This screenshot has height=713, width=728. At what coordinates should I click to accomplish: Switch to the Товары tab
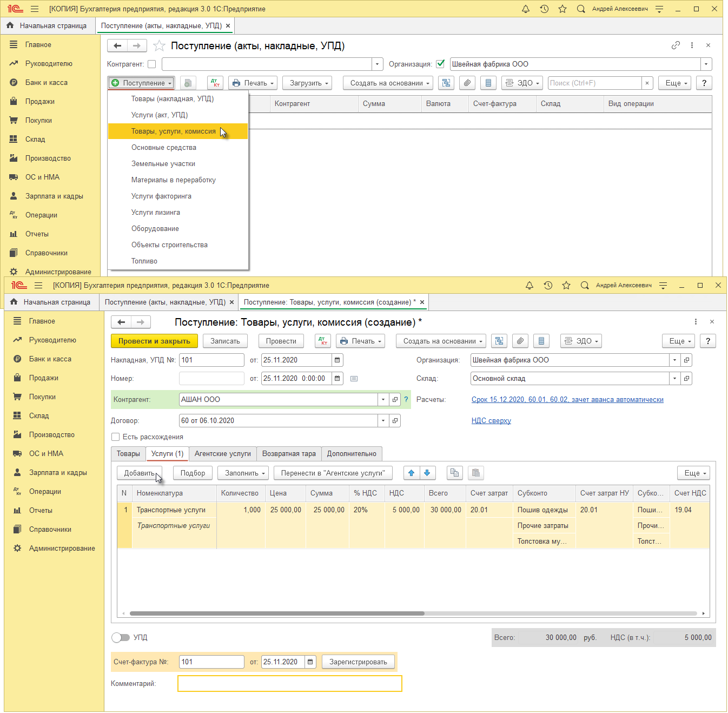(129, 453)
